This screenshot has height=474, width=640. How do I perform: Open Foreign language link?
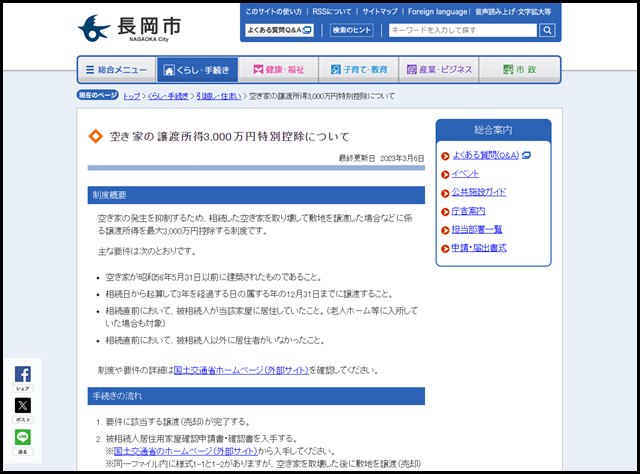point(437,12)
